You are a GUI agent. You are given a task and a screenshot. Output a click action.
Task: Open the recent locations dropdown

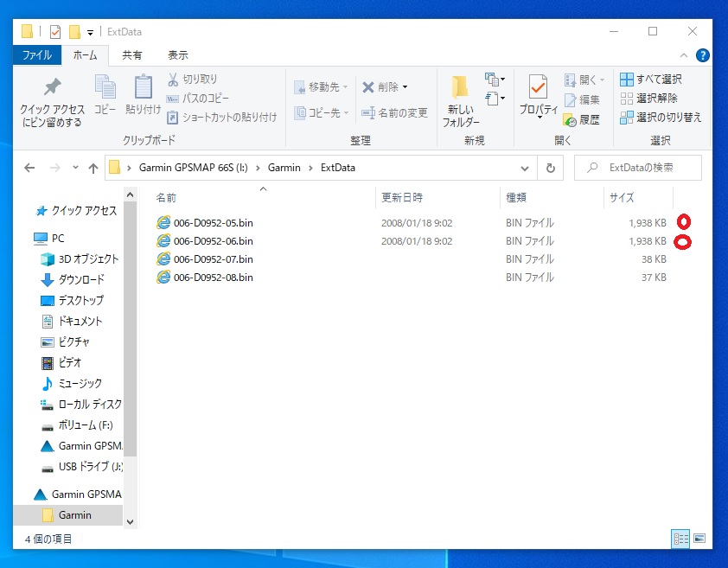pyautogui.click(x=75, y=168)
